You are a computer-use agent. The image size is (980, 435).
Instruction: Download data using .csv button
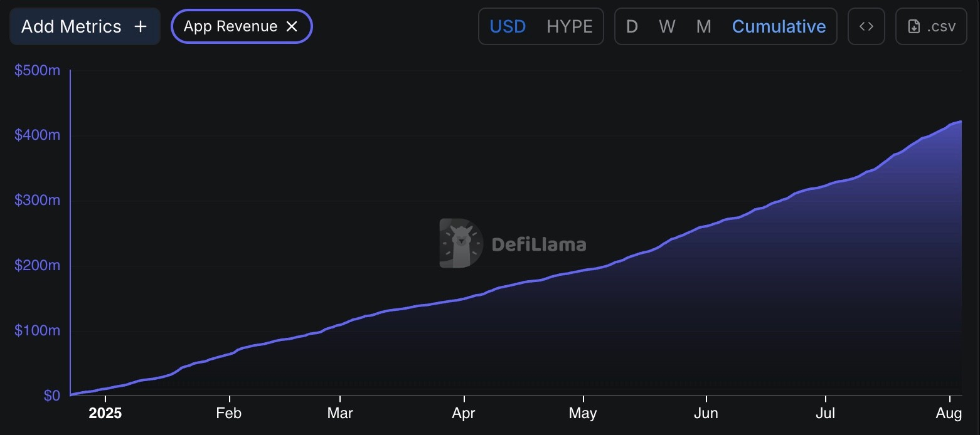tap(931, 26)
